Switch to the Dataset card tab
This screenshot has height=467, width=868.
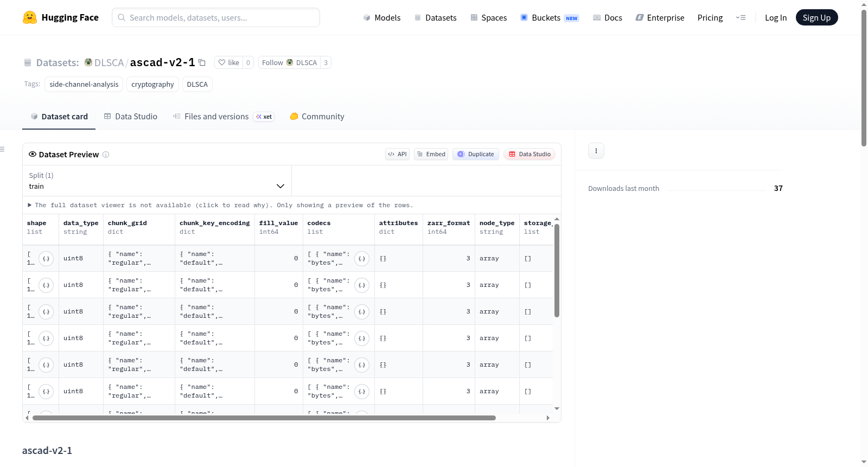[59, 116]
